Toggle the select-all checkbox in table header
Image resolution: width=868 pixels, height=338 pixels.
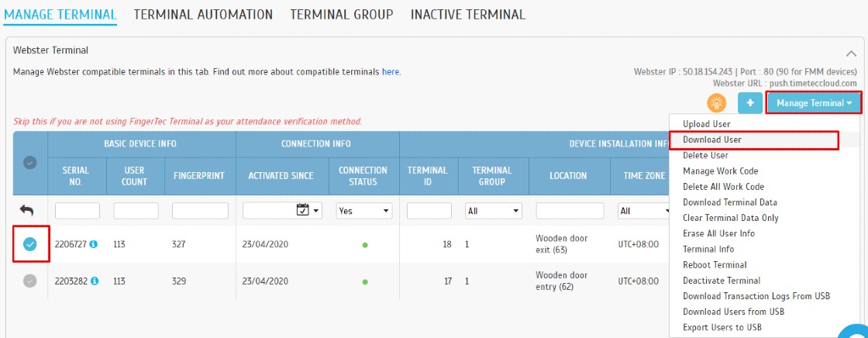pos(30,163)
